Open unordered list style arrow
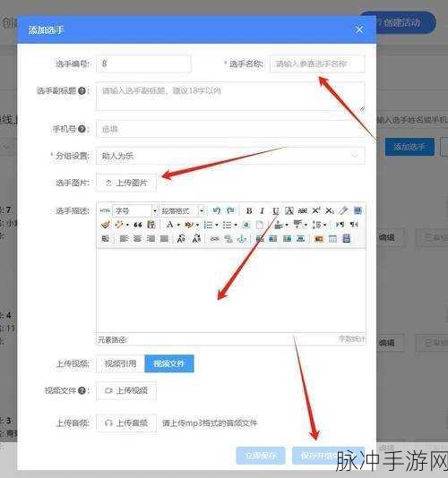 tap(236, 226)
